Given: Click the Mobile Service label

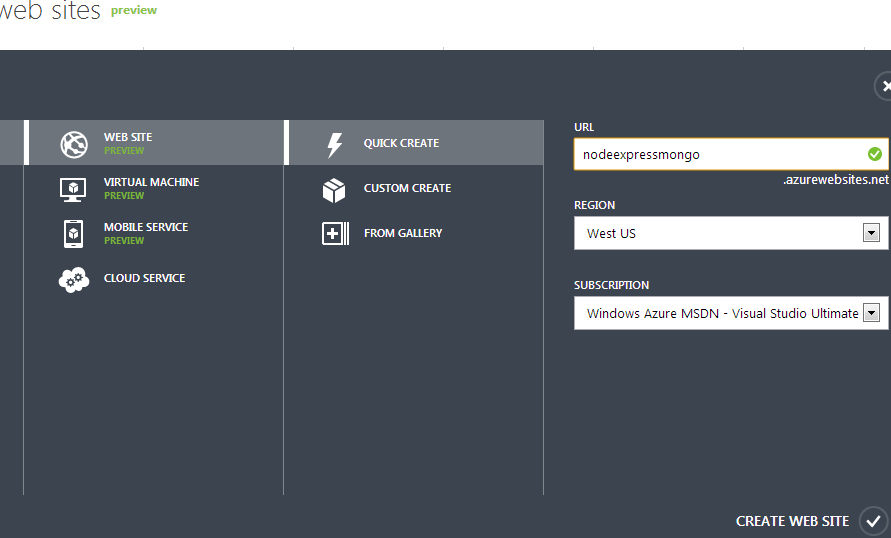Looking at the screenshot, I should [x=146, y=227].
